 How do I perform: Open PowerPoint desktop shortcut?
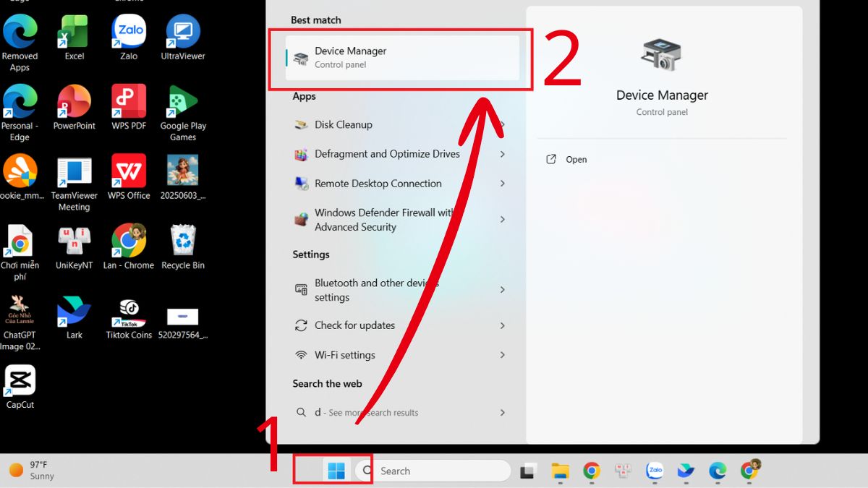(74, 107)
